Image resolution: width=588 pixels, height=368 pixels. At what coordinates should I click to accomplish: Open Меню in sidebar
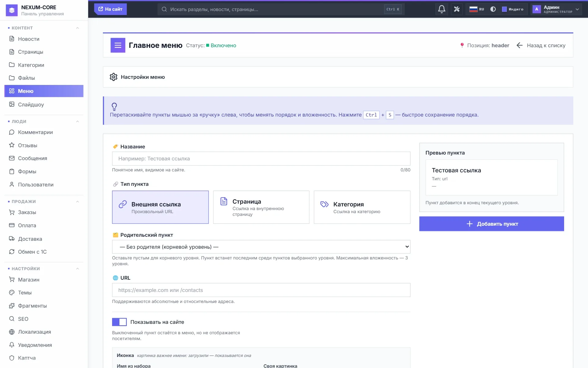[x=44, y=91]
